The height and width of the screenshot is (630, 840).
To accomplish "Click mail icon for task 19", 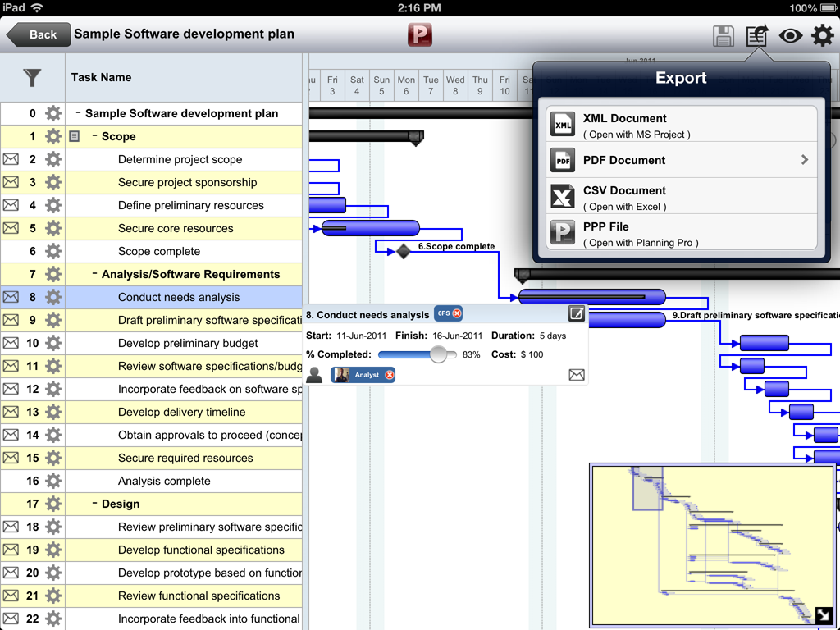I will point(11,550).
